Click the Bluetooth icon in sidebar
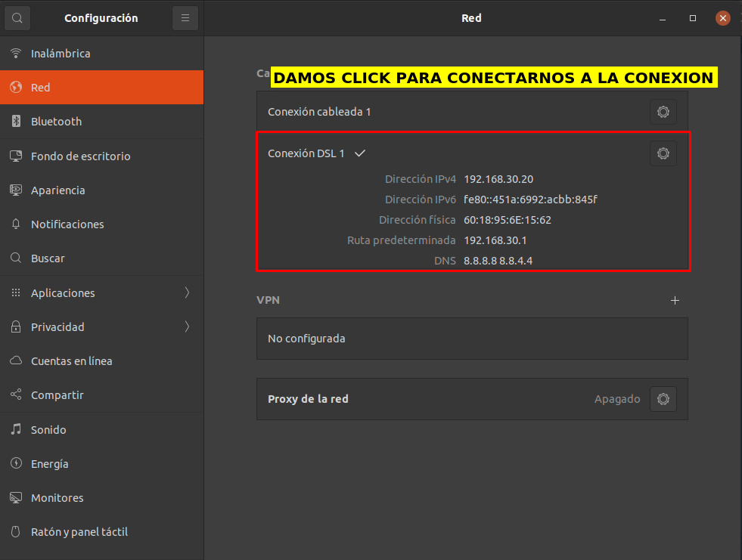 (16, 122)
